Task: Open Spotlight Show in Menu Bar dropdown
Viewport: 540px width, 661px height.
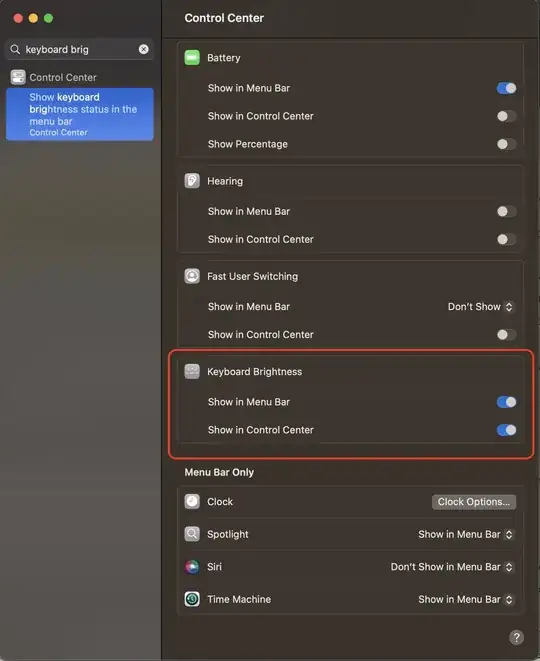Action: click(465, 534)
